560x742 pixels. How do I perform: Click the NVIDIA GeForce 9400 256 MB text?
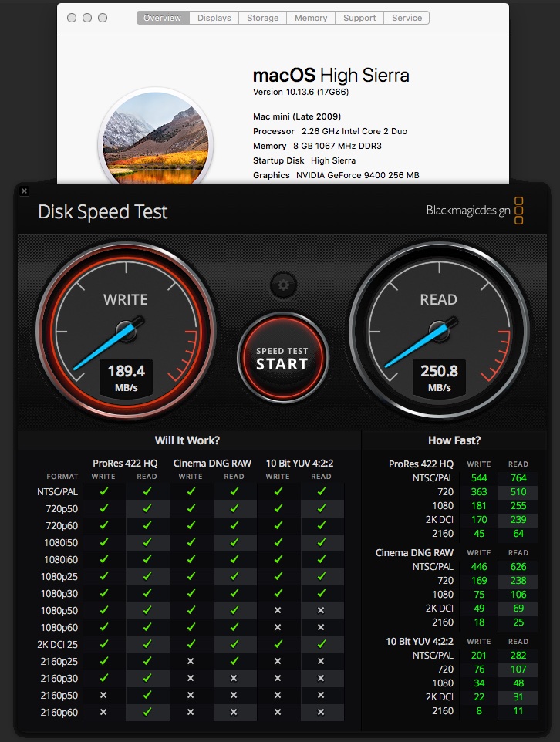(358, 175)
